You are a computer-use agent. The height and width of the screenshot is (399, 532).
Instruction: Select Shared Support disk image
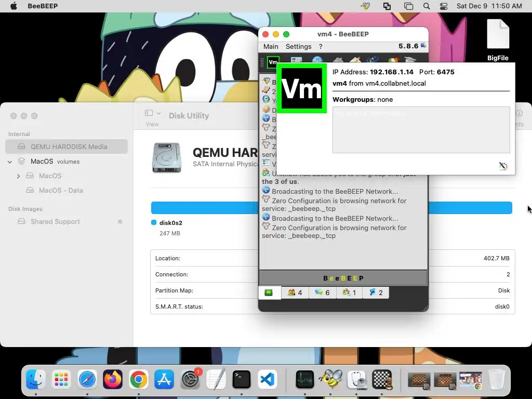(55, 221)
